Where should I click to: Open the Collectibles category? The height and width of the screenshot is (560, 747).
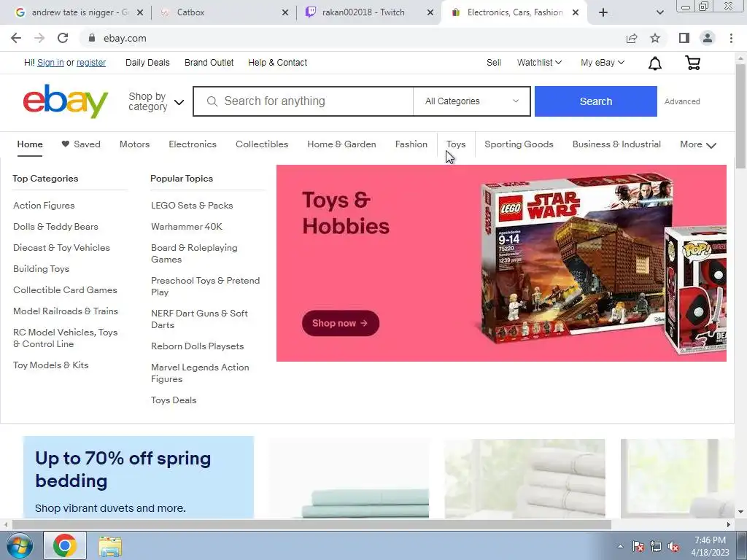coord(262,144)
